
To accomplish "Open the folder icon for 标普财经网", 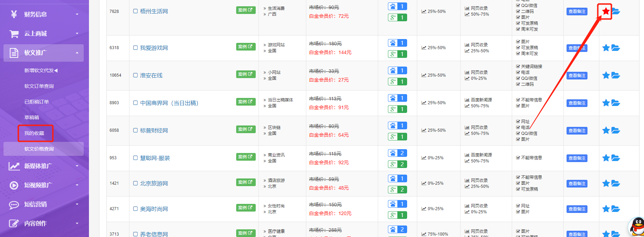I will (616, 130).
